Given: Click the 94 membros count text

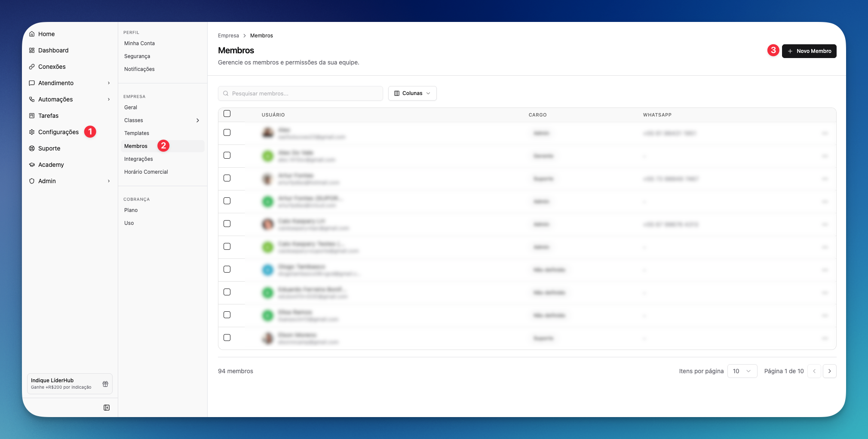Looking at the screenshot, I should [x=236, y=371].
